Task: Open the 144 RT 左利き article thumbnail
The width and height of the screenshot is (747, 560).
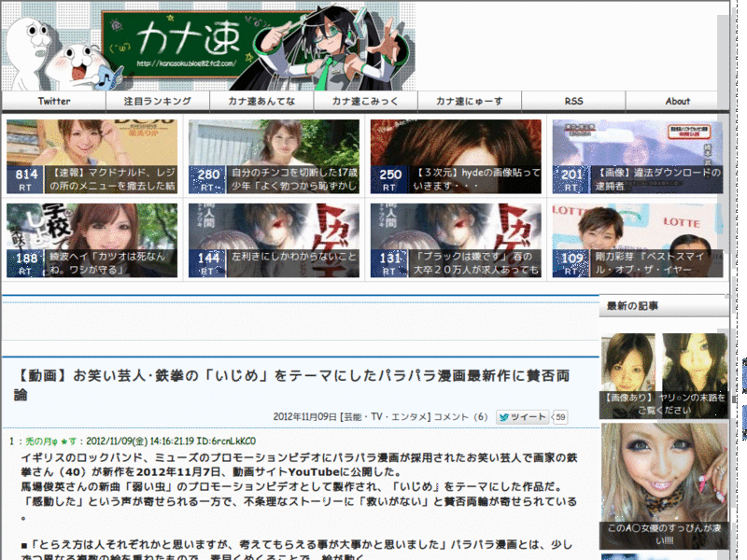Action: click(x=274, y=241)
